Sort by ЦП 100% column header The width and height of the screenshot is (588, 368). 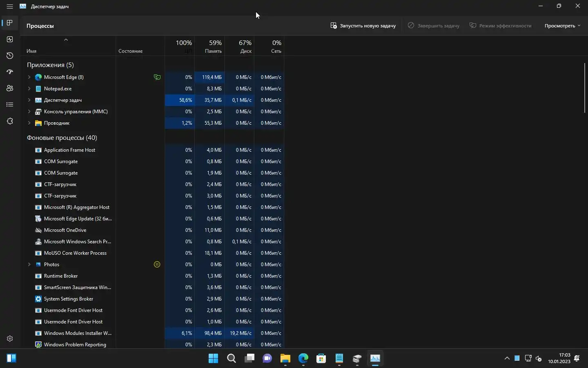pos(180,46)
